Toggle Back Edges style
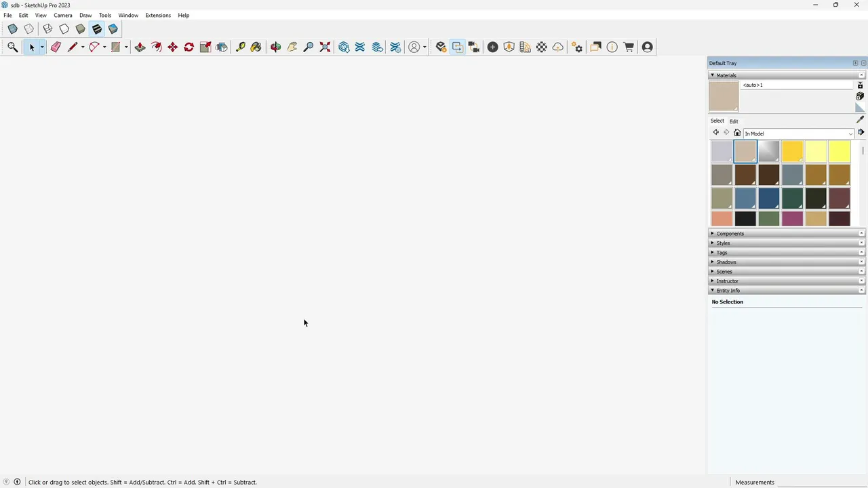This screenshot has width=868, height=488. point(28,29)
